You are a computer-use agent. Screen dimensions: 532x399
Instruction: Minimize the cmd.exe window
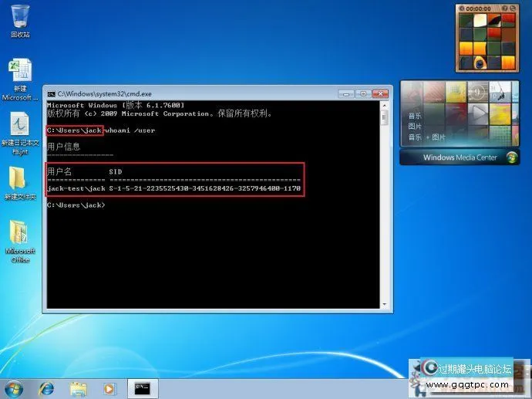(x=346, y=93)
